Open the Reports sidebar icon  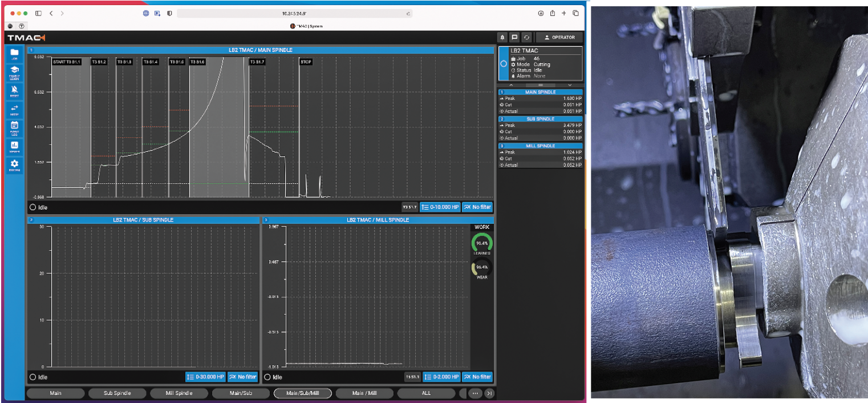pyautogui.click(x=14, y=145)
